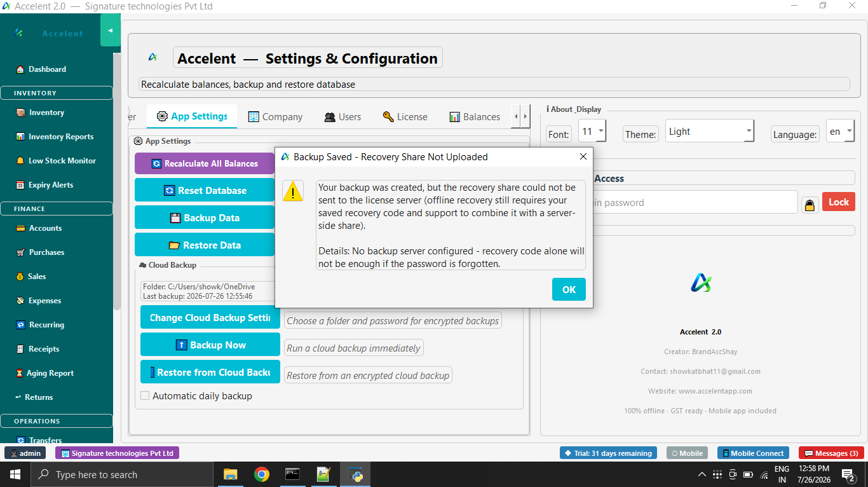Open the Language dropdown showing en
The width and height of the screenshot is (868, 487).
pos(840,132)
